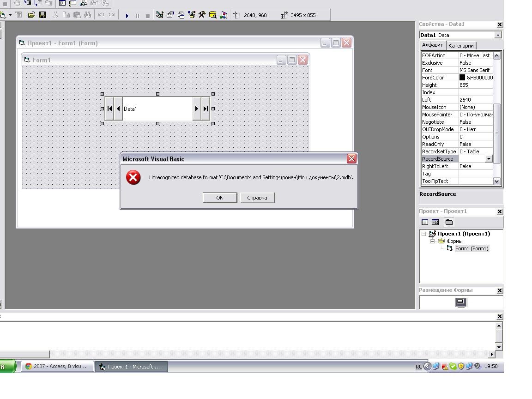Open Form Layout Window toolbar icon

181,15
